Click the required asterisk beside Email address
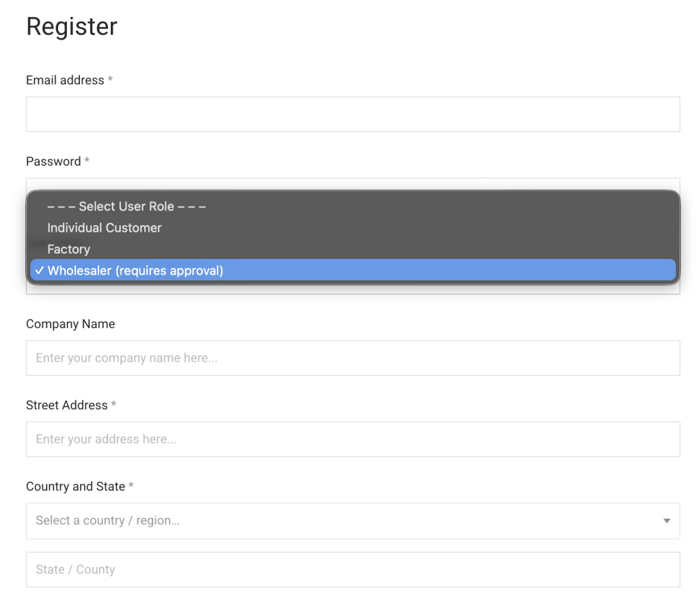The height and width of the screenshot is (600, 700). [110, 80]
